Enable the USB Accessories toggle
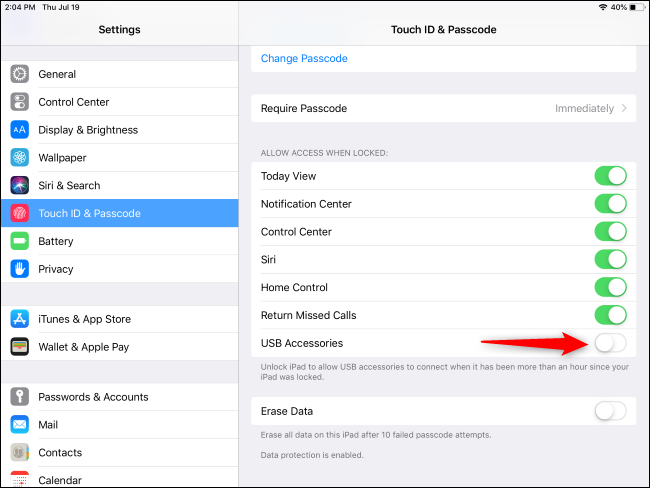 610,343
